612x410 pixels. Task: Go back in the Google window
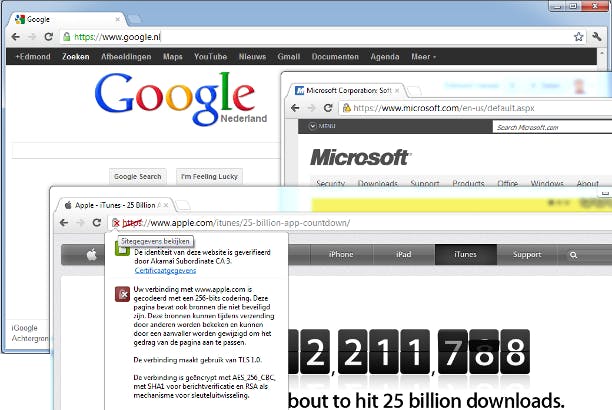(16, 37)
